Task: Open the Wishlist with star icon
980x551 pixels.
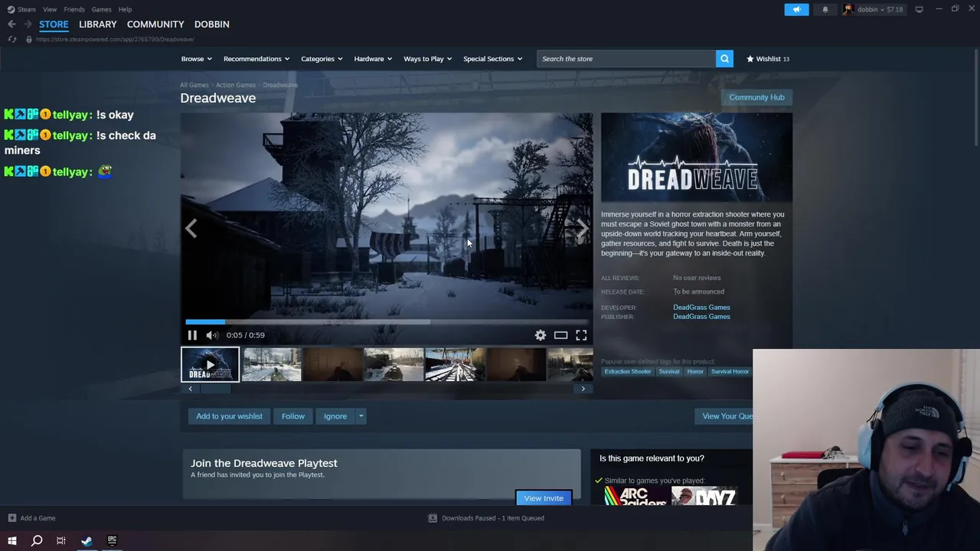Action: (x=768, y=59)
